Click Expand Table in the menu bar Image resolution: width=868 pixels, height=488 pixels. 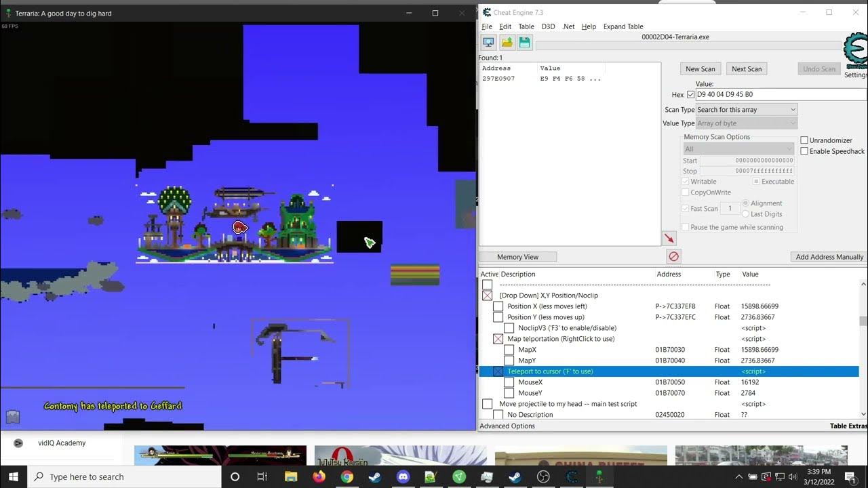pos(623,26)
